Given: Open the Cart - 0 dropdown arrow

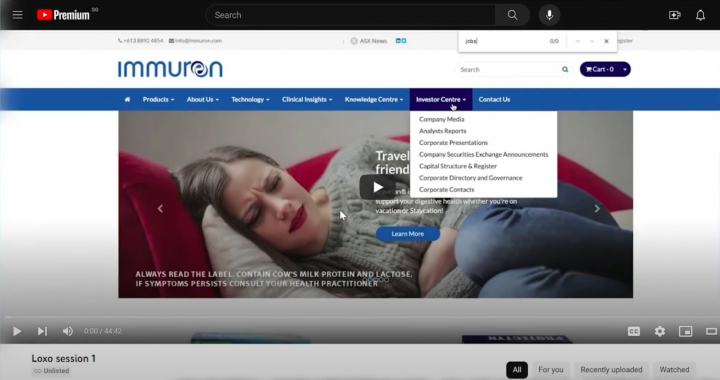Looking at the screenshot, I should [625, 69].
